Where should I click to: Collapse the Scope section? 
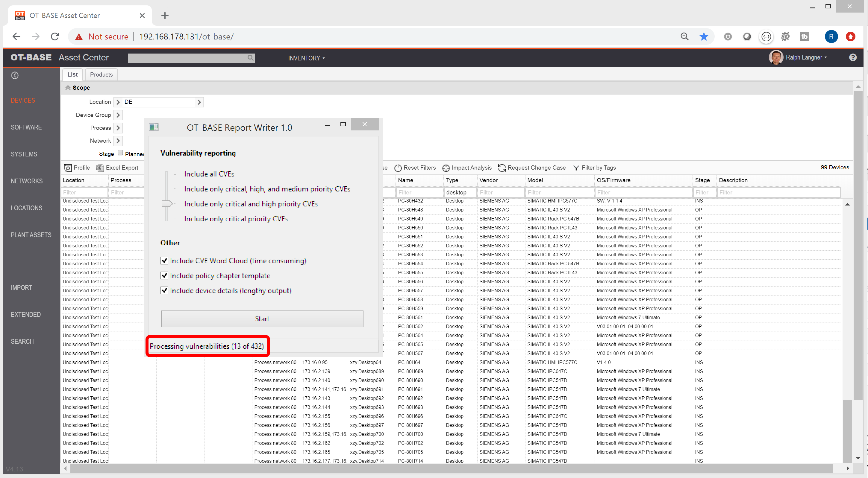click(68, 88)
